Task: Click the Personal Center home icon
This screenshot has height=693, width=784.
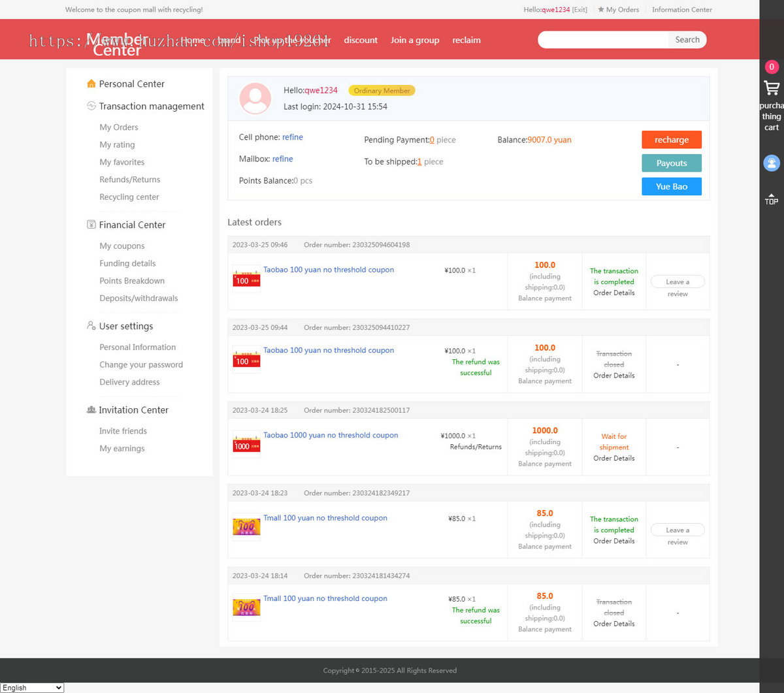Action: (91, 84)
